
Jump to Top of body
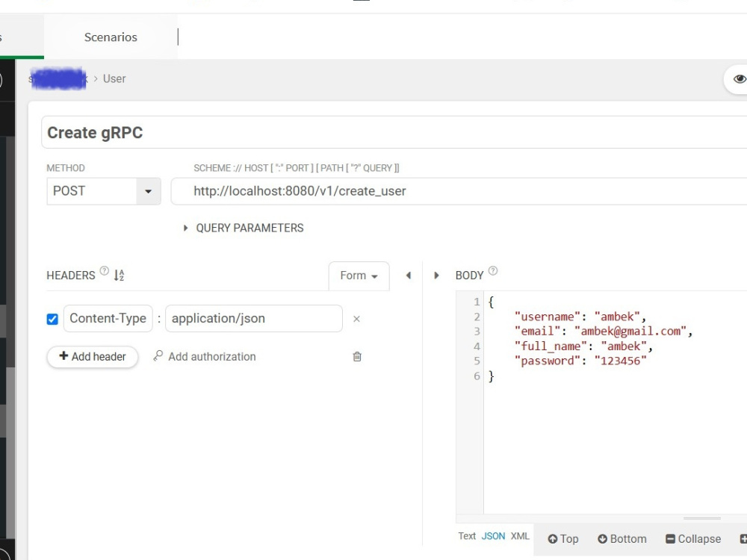pos(563,539)
